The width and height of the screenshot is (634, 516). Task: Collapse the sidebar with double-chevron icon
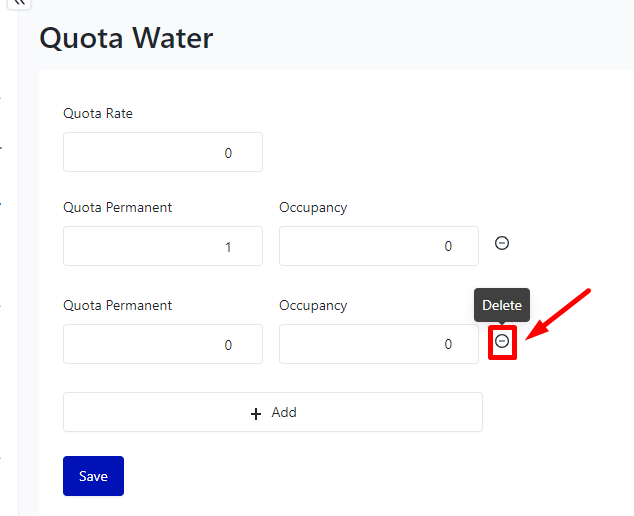[19, 4]
